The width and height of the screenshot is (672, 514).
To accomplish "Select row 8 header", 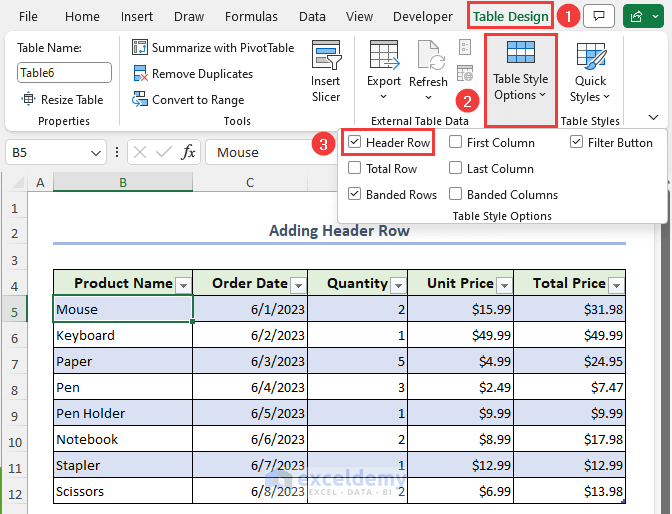I will point(15,390).
